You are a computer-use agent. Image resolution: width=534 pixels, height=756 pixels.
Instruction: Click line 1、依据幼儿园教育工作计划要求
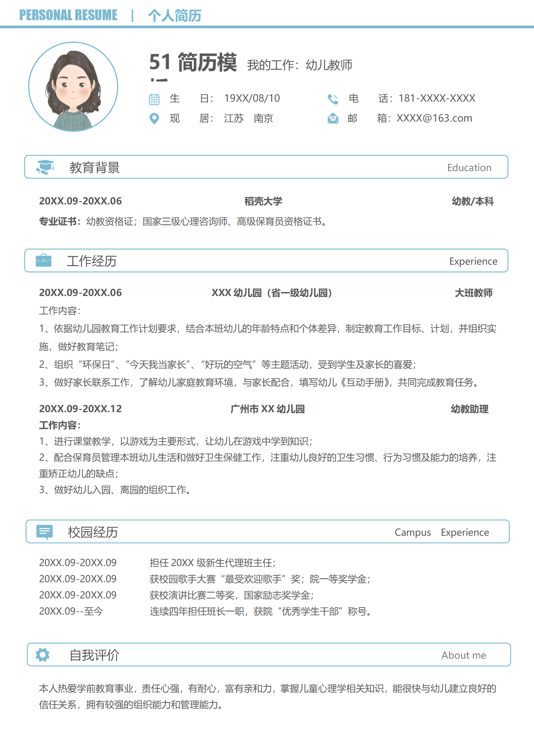click(x=268, y=337)
